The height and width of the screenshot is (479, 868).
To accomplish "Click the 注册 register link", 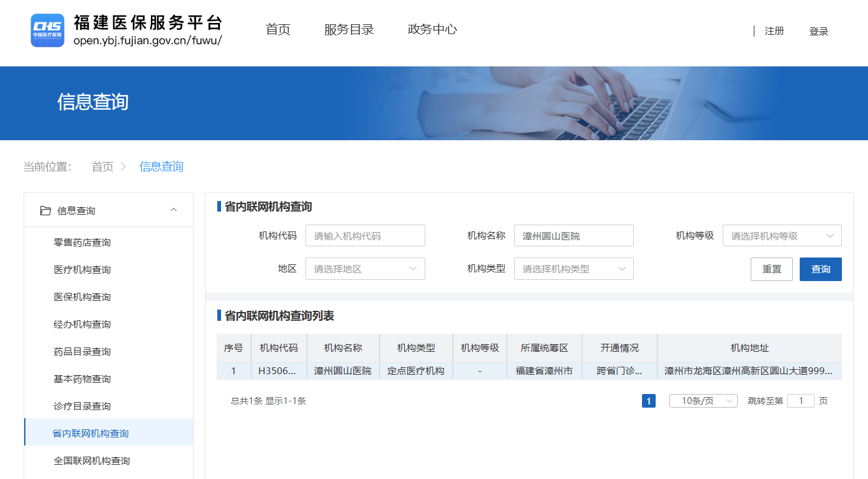I will tap(774, 31).
